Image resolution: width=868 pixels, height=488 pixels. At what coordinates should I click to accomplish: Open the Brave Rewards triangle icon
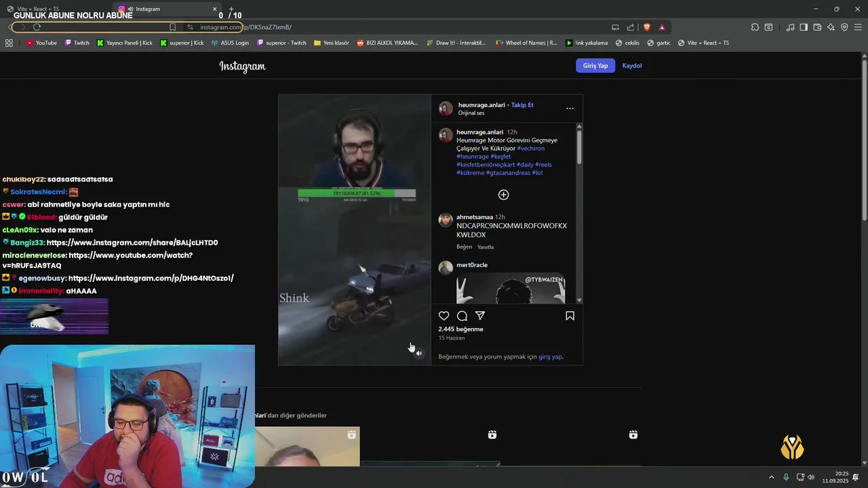[x=662, y=27]
